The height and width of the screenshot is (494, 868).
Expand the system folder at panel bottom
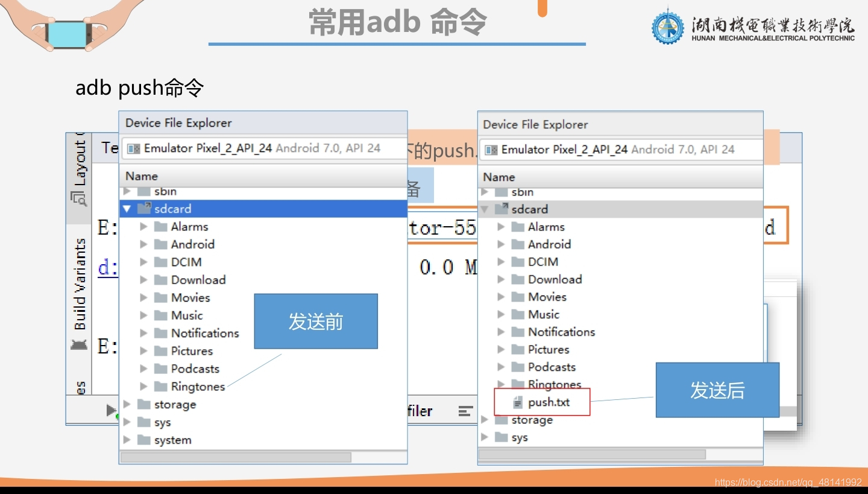click(127, 440)
